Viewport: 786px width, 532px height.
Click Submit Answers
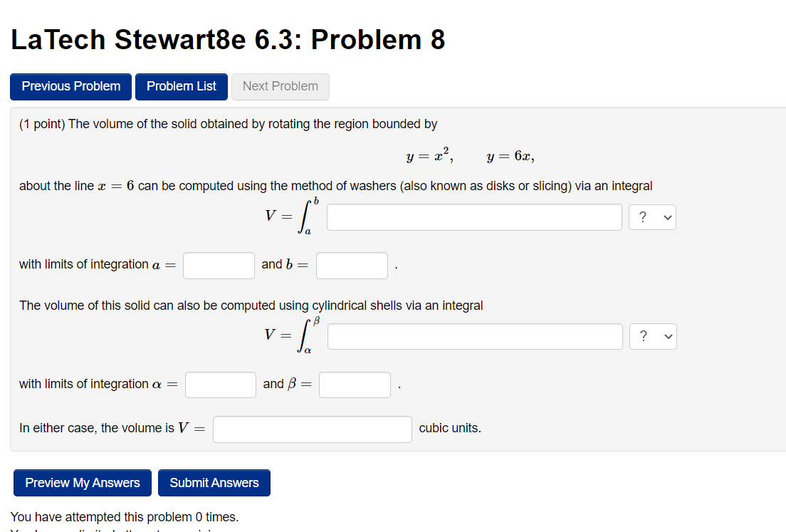214,483
